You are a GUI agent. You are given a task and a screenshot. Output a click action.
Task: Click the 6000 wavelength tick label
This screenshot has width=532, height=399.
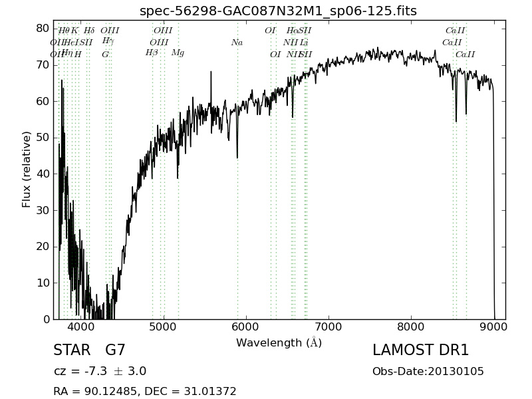click(246, 327)
